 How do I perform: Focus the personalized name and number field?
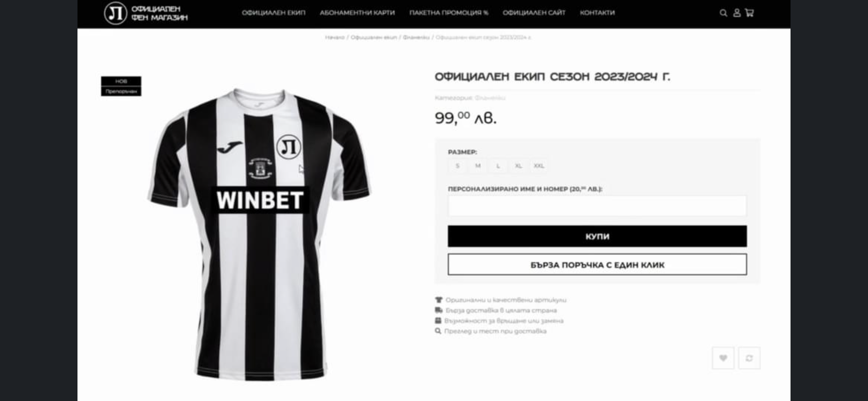(x=597, y=206)
